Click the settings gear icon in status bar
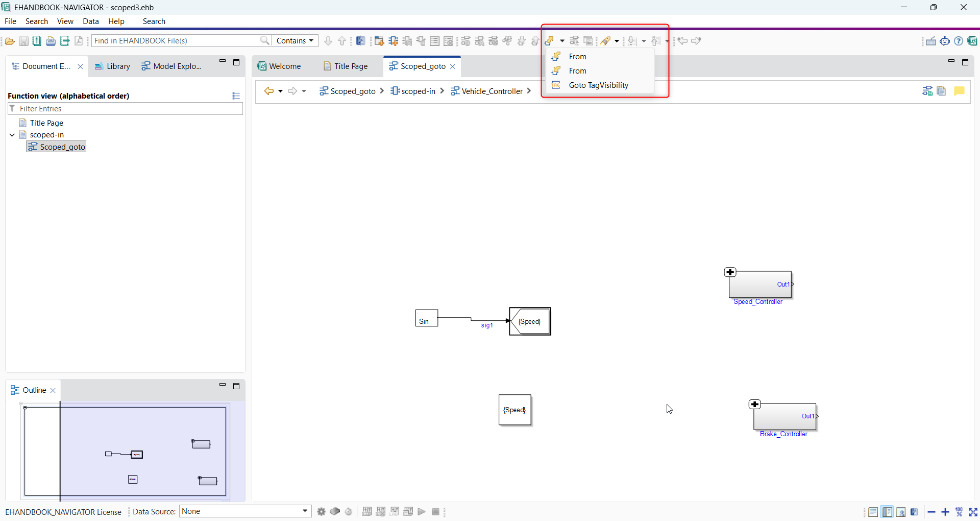Image resolution: width=980 pixels, height=521 pixels. click(321, 512)
